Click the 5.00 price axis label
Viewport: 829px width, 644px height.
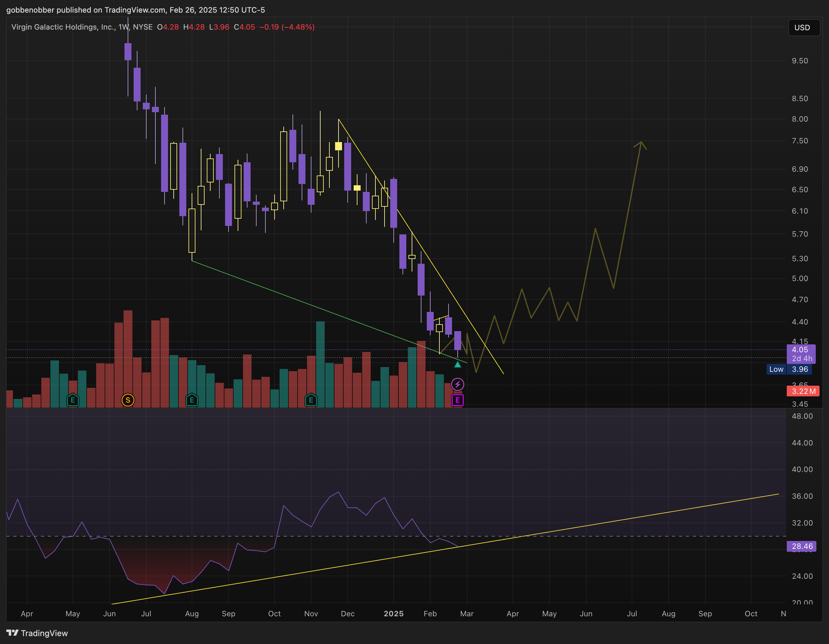[x=800, y=279]
